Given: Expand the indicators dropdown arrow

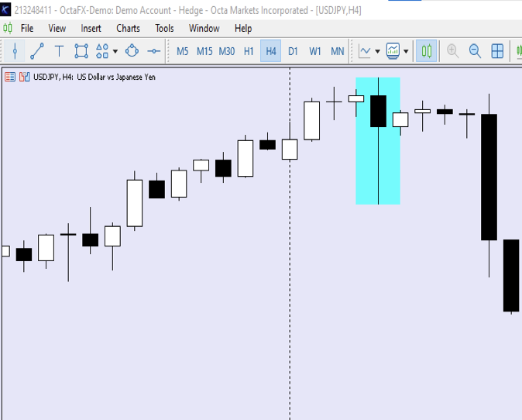Looking at the screenshot, I should click(x=406, y=51).
